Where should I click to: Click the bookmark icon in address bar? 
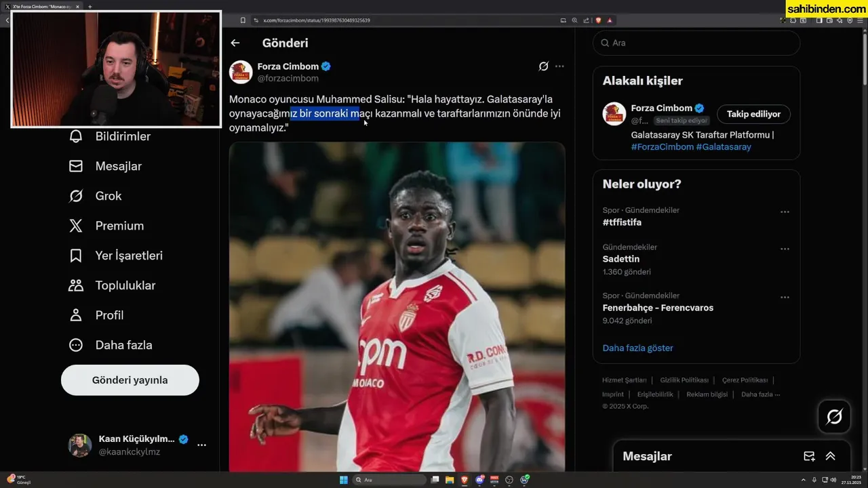pos(243,20)
